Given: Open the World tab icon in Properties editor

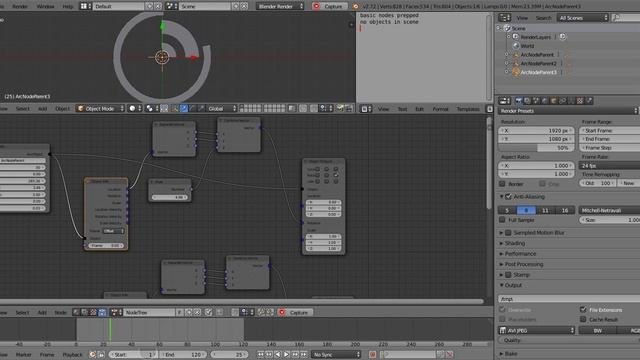Looking at the screenshot, I should tap(545, 100).
